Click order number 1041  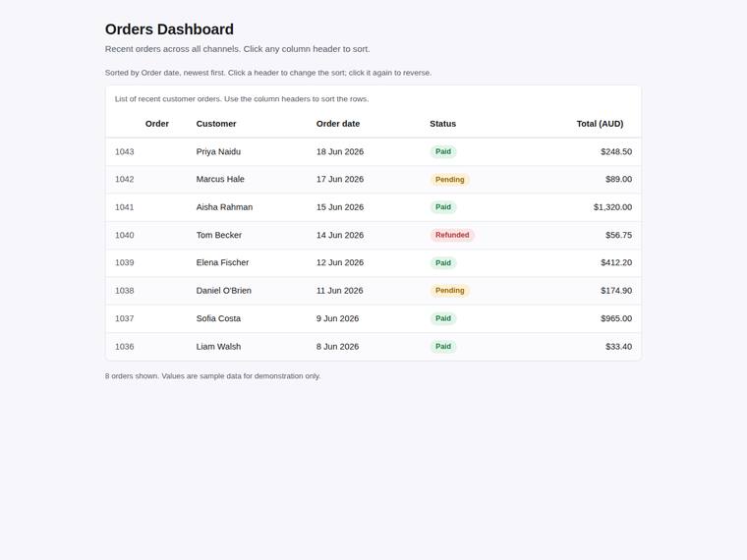click(125, 207)
